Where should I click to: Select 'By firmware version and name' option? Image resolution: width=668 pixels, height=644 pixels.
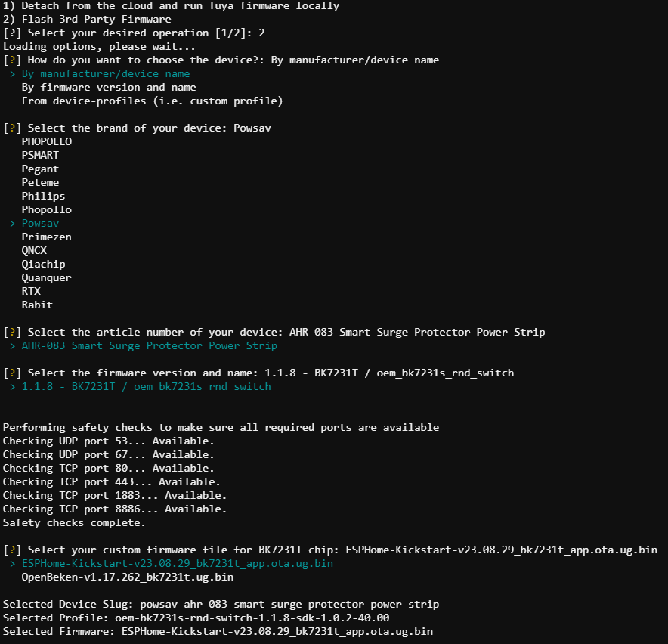[109, 88]
